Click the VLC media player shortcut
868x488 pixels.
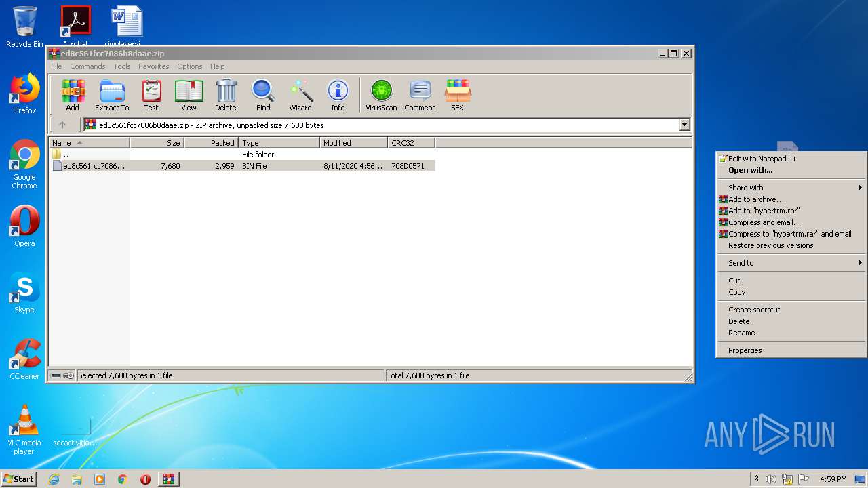pyautogui.click(x=24, y=430)
